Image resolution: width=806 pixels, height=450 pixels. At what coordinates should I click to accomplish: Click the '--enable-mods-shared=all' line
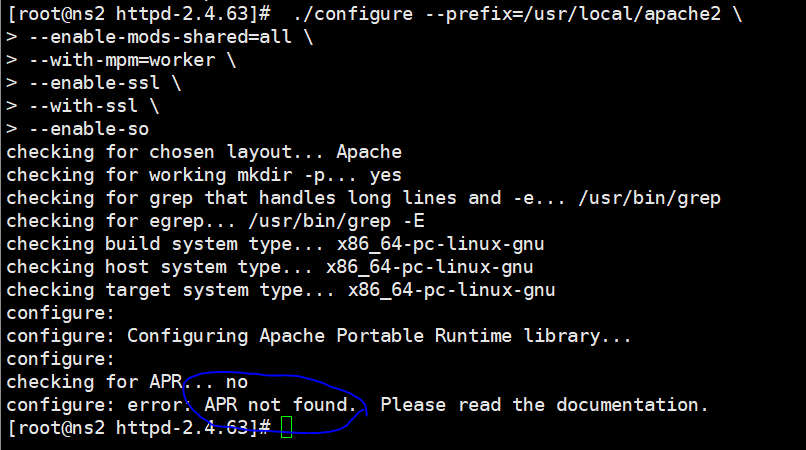click(160, 37)
